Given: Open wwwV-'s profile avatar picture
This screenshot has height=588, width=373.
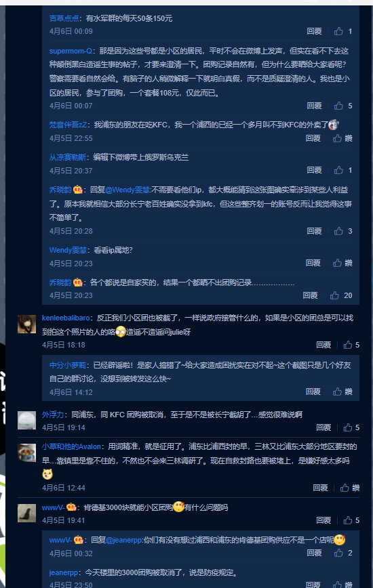Looking at the screenshot, I should (26, 513).
